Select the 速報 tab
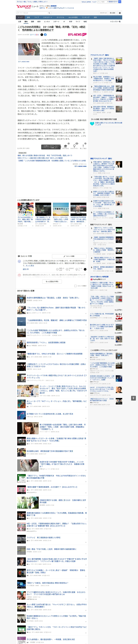Image resolution: width=138 pixels, height=644 pixels. point(28,17)
